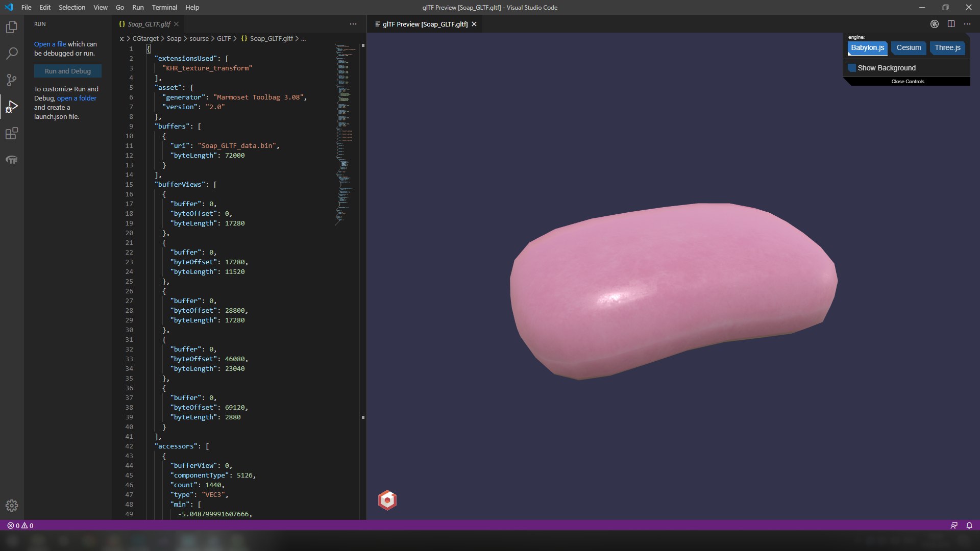Screen dimensions: 980x551
Task: Open the notifications bell in status bar
Action: click(x=969, y=525)
